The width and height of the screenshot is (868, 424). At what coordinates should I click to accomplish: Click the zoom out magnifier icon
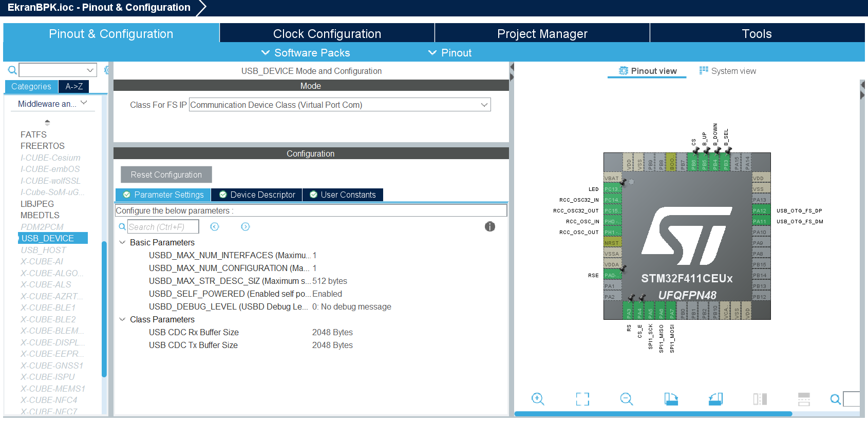(x=627, y=399)
